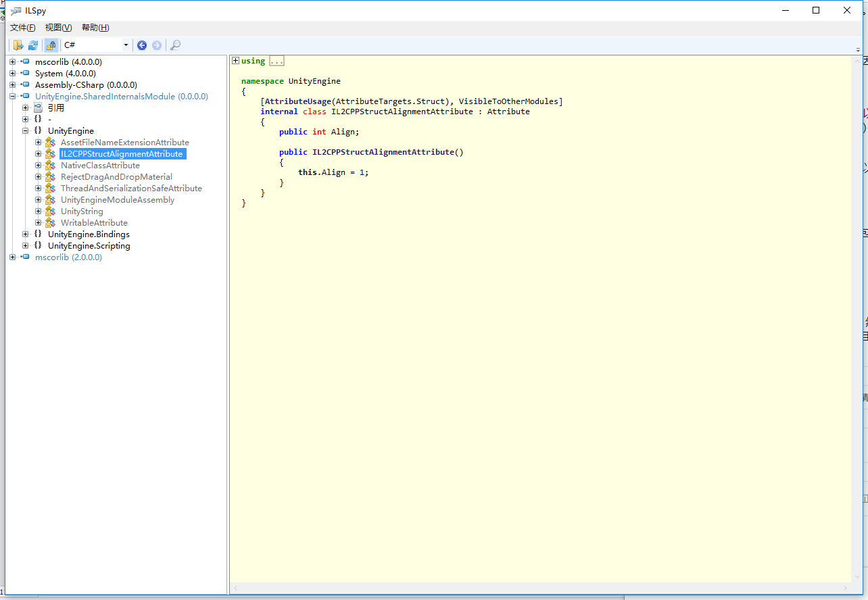Select UnityEngineModuleAssembly tree item
Image resolution: width=868 pixels, height=600 pixels.
point(118,200)
